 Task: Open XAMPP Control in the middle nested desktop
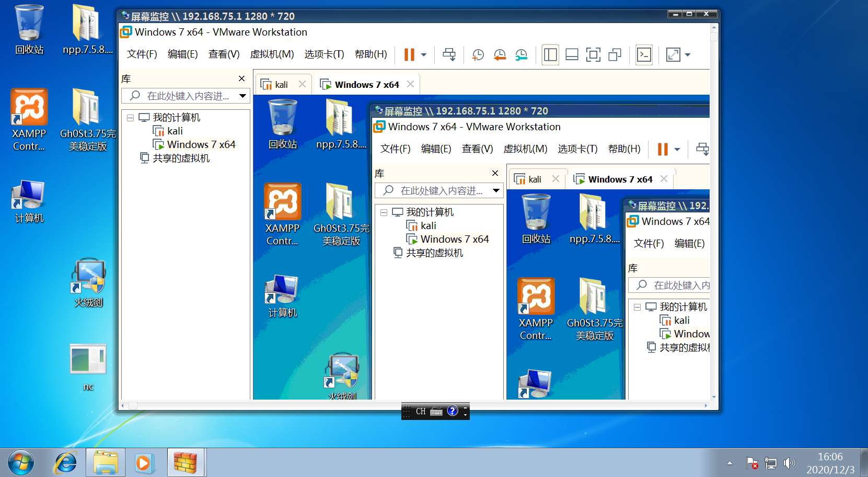click(283, 215)
